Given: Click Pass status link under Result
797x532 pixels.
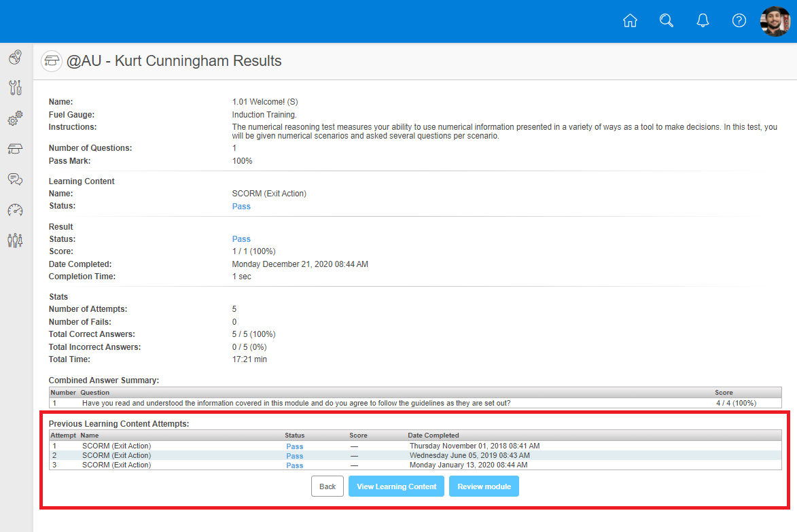Looking at the screenshot, I should point(241,239).
